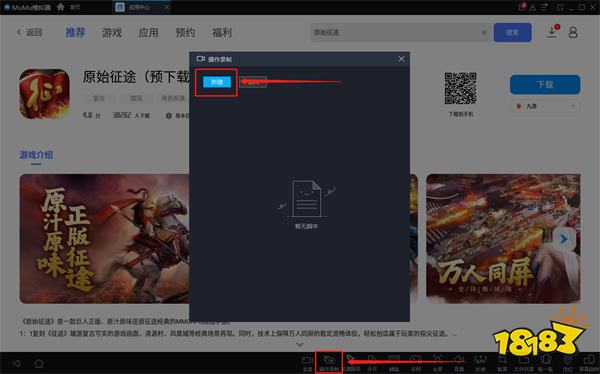Open the 操作录制 tool in the bottom toolbar
600x374 pixels.
coord(329,363)
